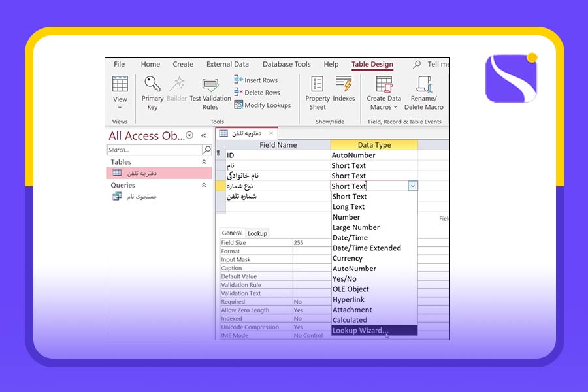Choose Hyperlink data type

pos(374,299)
